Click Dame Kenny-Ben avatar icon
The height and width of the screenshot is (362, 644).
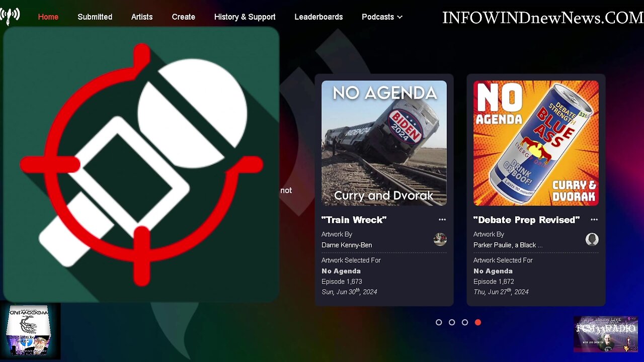click(x=440, y=239)
